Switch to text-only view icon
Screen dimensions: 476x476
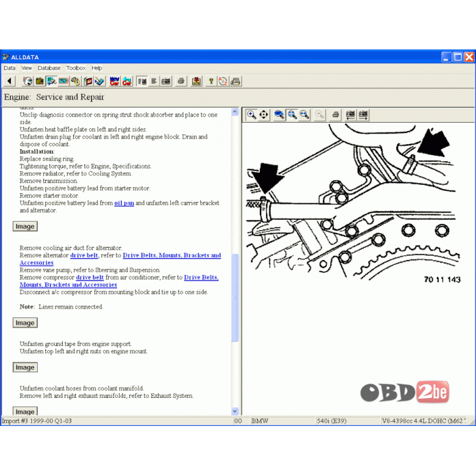point(154,81)
